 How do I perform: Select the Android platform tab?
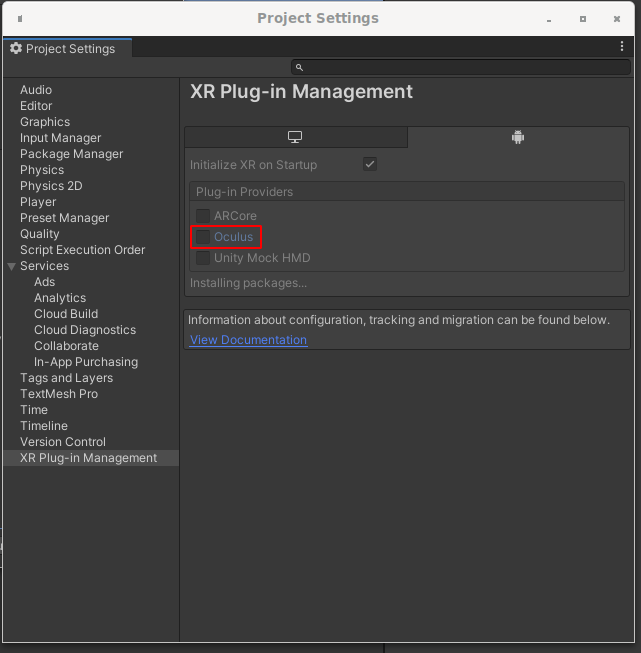pos(518,137)
